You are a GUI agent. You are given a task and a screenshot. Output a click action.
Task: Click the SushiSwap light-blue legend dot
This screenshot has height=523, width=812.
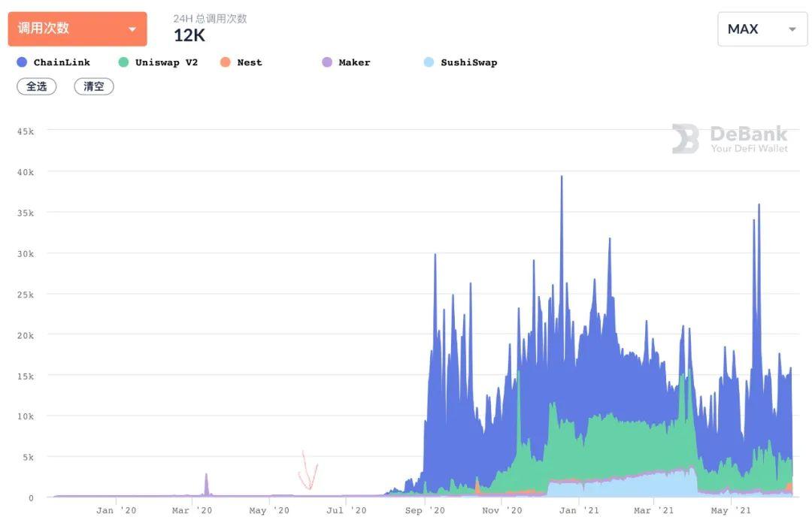[429, 62]
